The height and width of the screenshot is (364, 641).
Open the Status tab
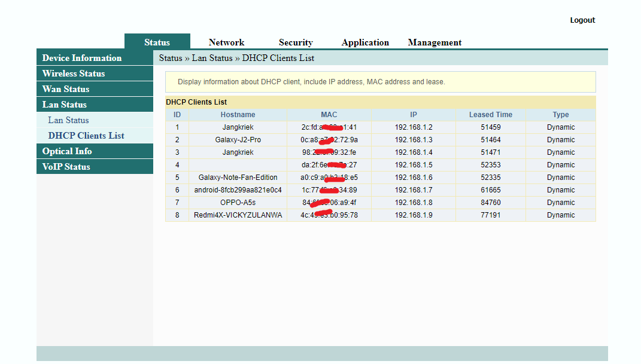pos(157,42)
